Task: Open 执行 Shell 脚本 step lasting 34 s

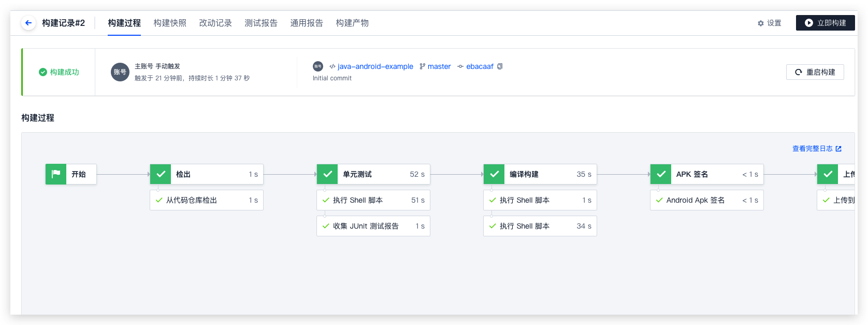Action: point(540,226)
